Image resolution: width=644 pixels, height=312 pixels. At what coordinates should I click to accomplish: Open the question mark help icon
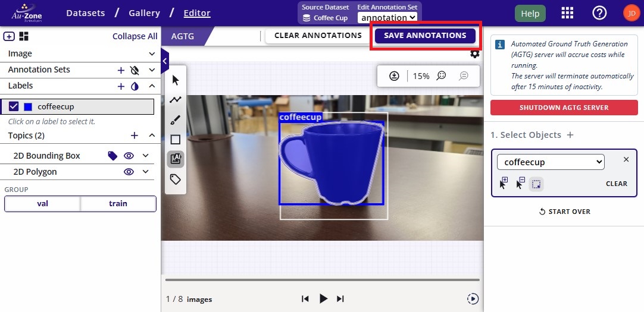click(599, 13)
